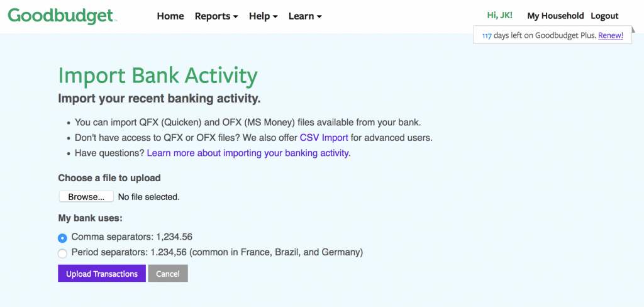Click the Hi, JK! greeting
The image size is (644, 307).
(x=499, y=16)
